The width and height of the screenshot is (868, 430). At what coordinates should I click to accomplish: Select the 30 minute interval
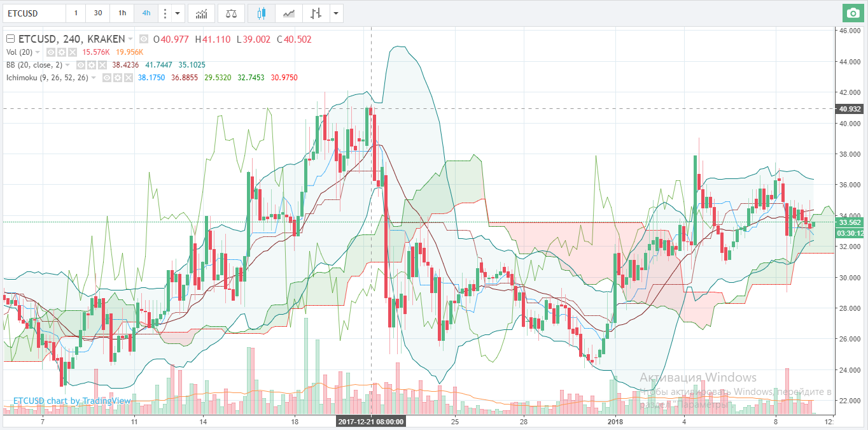(97, 13)
